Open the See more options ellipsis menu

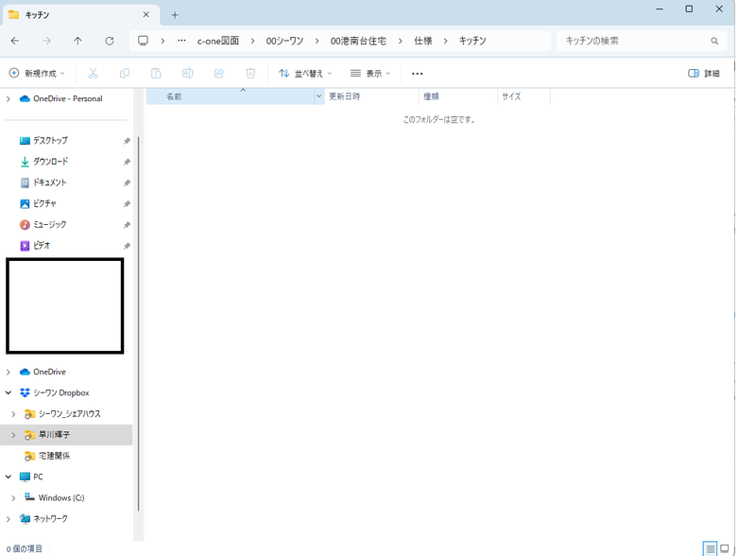(417, 74)
